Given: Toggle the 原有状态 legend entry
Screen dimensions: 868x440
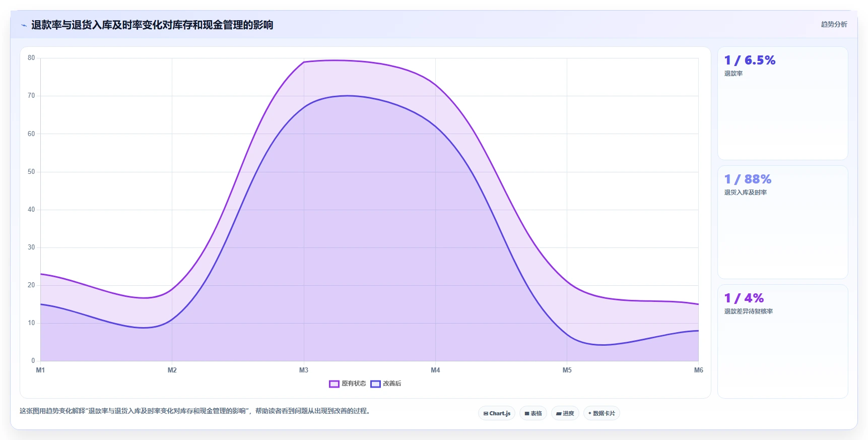Looking at the screenshot, I should (348, 384).
